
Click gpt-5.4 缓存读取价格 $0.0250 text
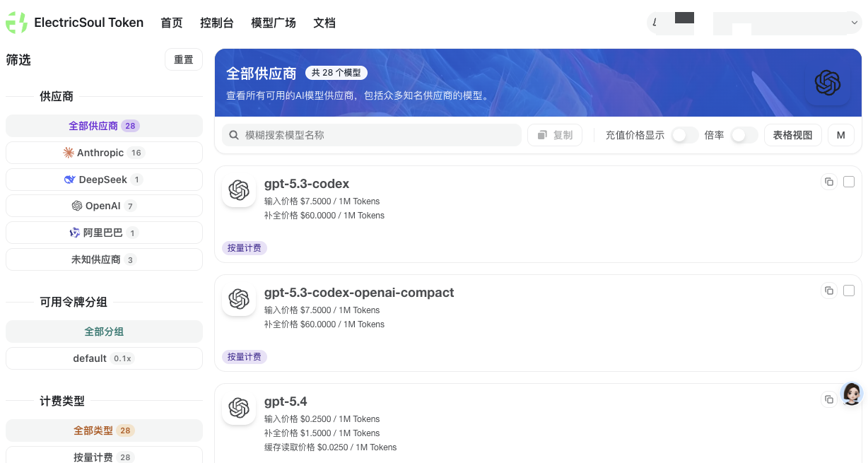[330, 447]
